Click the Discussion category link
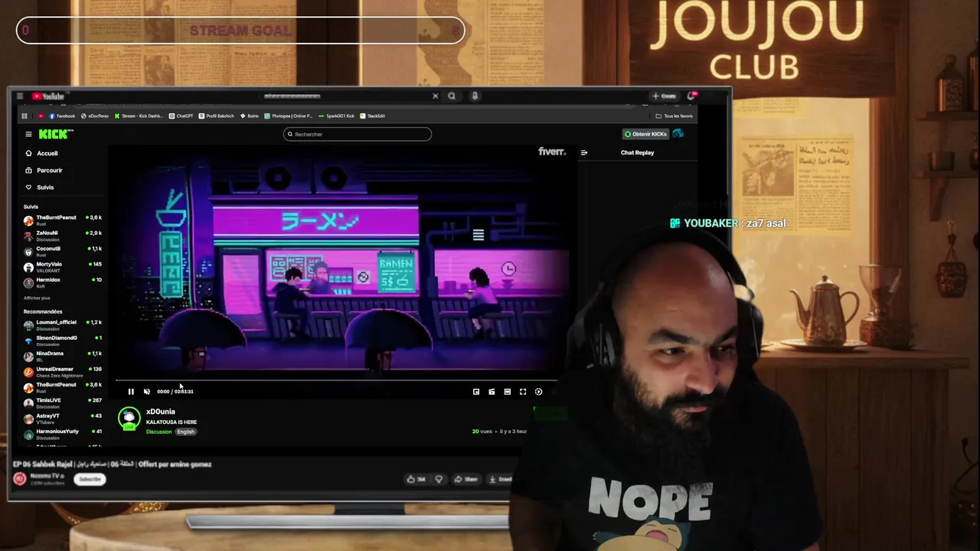This screenshot has width=980, height=551. click(x=159, y=432)
